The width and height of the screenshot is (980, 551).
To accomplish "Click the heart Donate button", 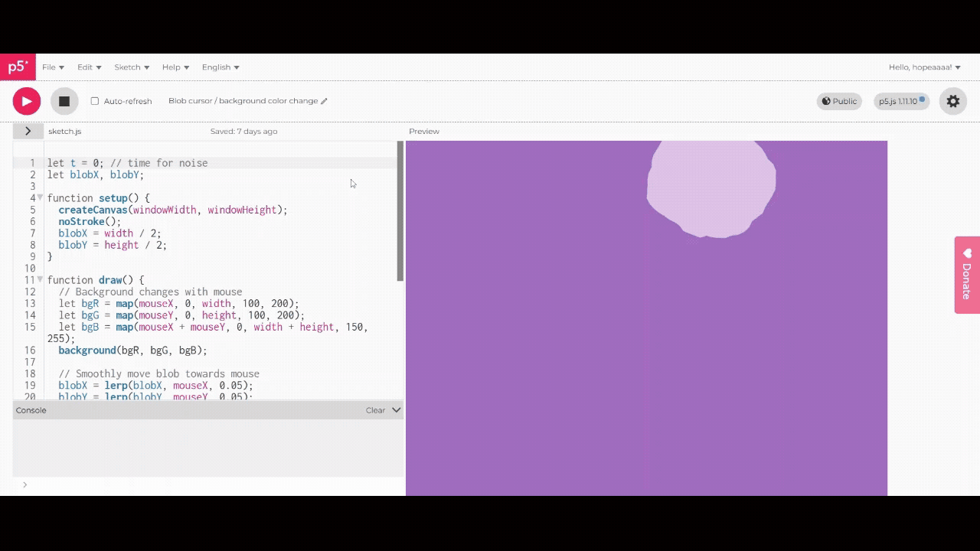I will point(966,274).
